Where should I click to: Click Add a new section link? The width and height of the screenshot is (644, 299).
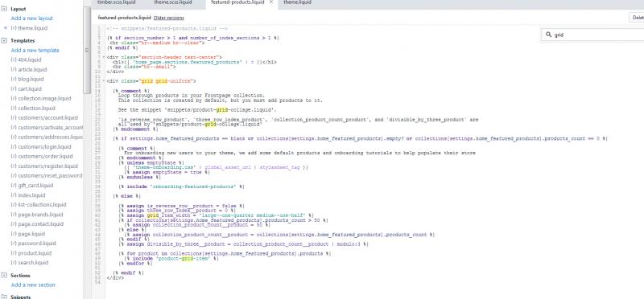(33, 285)
